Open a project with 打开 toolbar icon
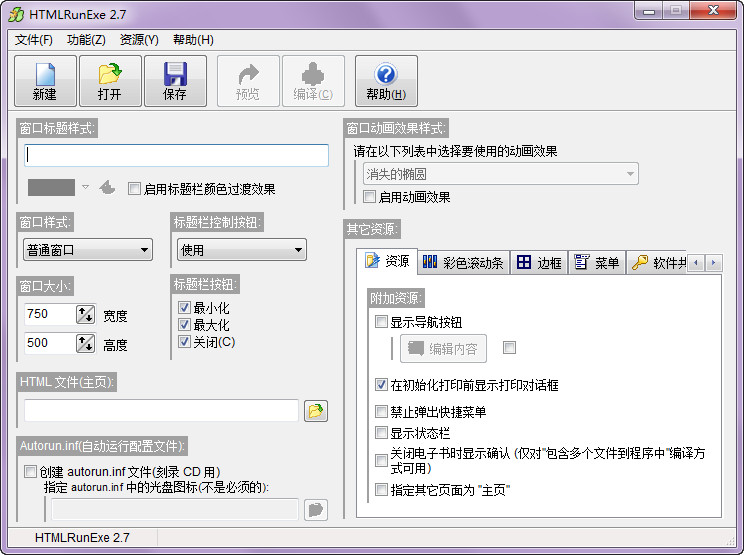Screen dimensions: 744x555 click(x=110, y=81)
